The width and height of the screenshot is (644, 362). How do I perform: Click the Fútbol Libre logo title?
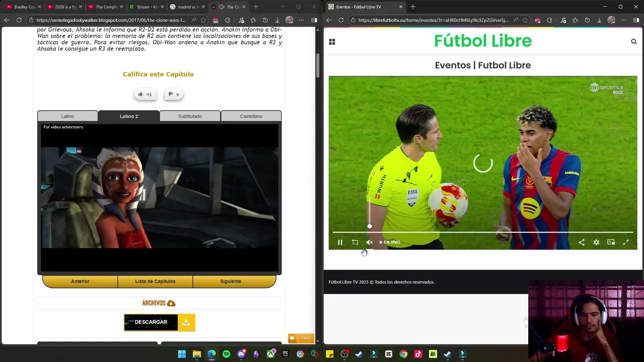[482, 41]
